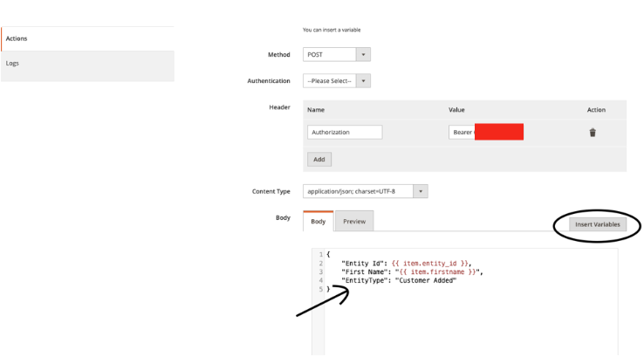Image resolution: width=644 pixels, height=357 pixels.
Task: Expand the Authentication Please Select dropdown
Action: [x=336, y=81]
